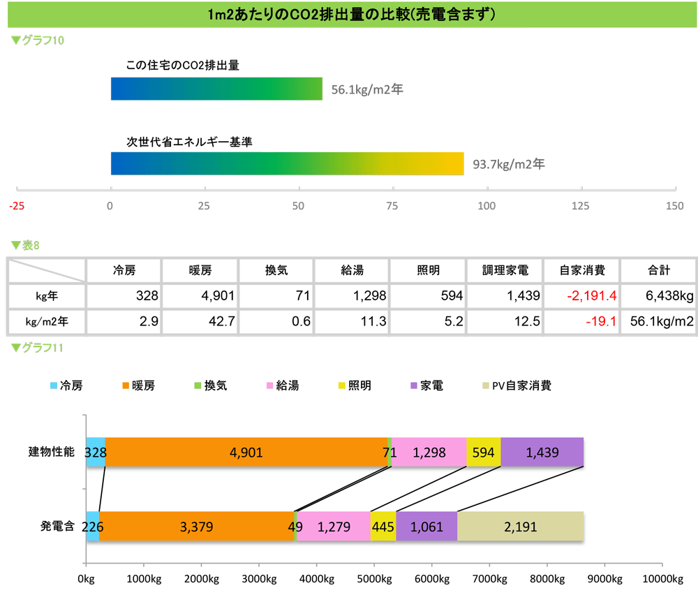
Task: Click the 150 tick label on Graph 10 axis
Action: pos(675,206)
